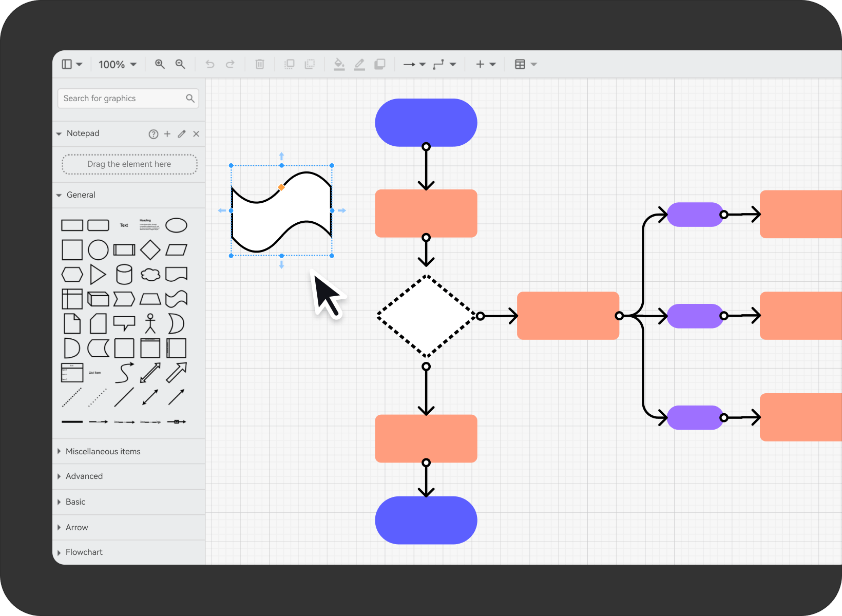Screen dimensions: 842x616
Task: Click the fill color bucket icon
Action: tap(339, 64)
